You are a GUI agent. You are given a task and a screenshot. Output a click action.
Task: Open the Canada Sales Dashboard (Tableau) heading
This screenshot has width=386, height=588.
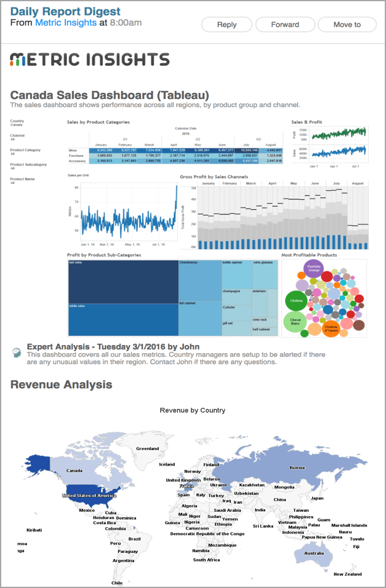click(x=110, y=95)
